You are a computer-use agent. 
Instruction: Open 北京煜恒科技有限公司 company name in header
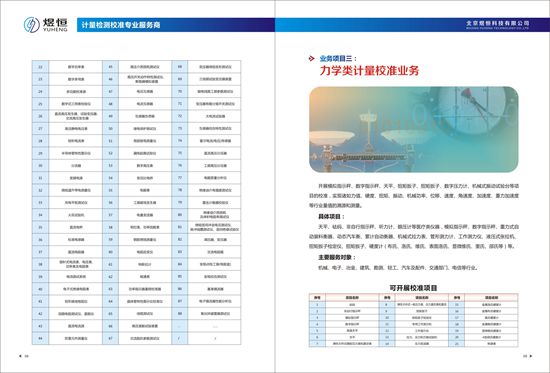point(497,23)
